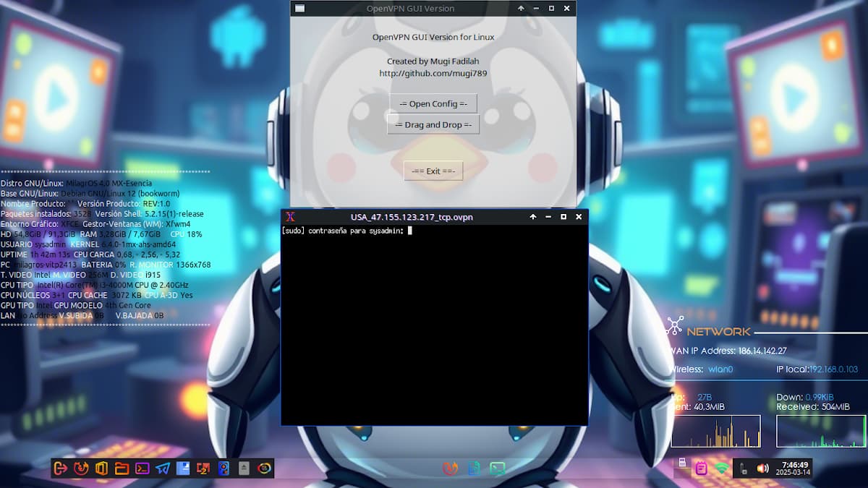Click the battery indicator in the system tray
Screen dimensions: 868x488
coord(742,468)
